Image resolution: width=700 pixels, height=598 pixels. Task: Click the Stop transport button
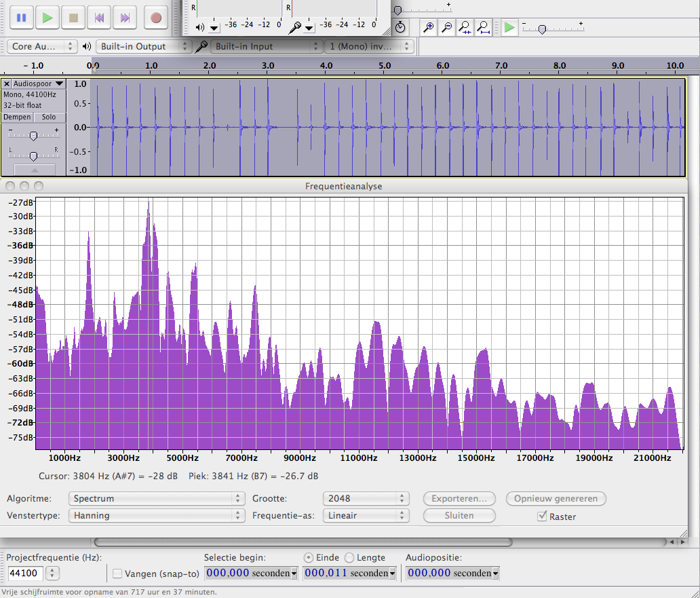(x=73, y=18)
